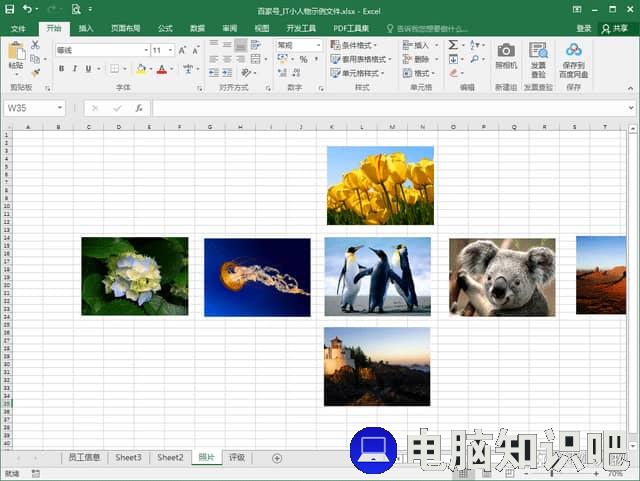Open the cell borders tool

tap(115, 69)
